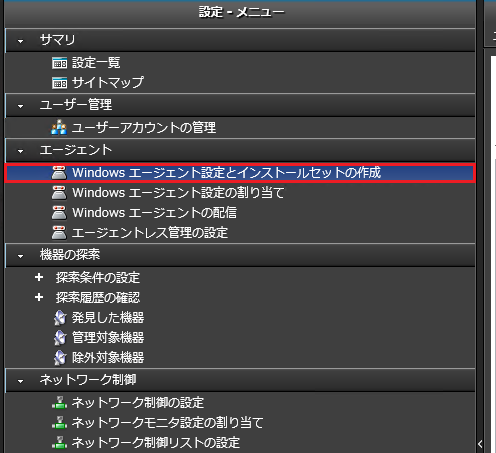Click the icon beside 発見した機器
The height and width of the screenshot is (453, 496).
tap(60, 318)
